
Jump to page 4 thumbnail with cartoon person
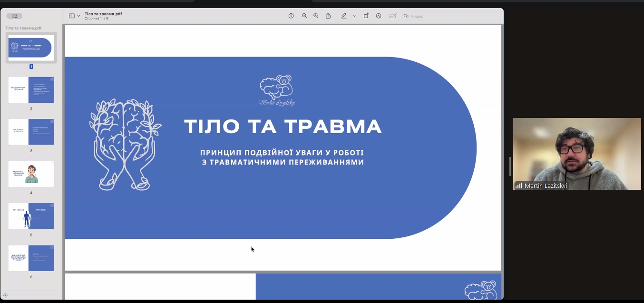click(x=31, y=174)
